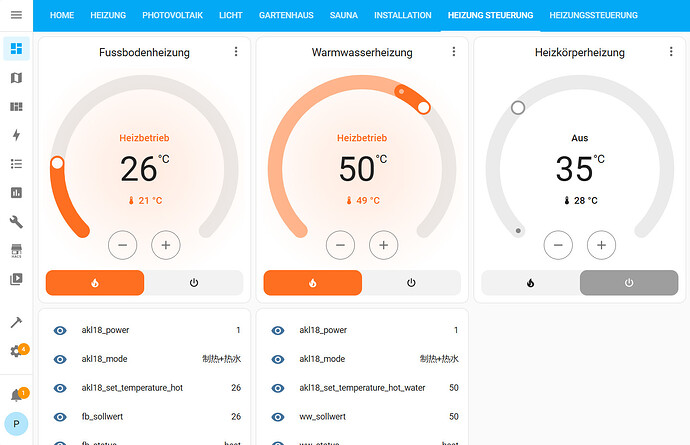The height and width of the screenshot is (445, 690).
Task: Open the notifications bell icon
Action: (x=16, y=395)
